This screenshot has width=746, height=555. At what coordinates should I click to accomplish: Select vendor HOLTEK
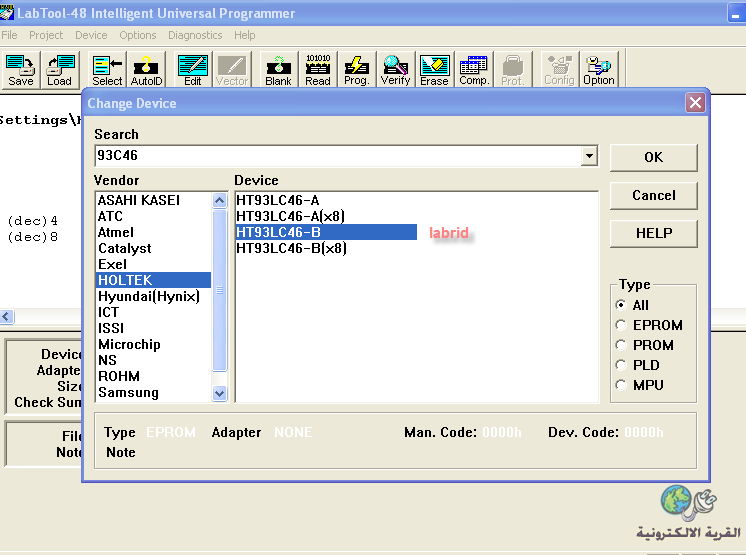click(x=153, y=280)
